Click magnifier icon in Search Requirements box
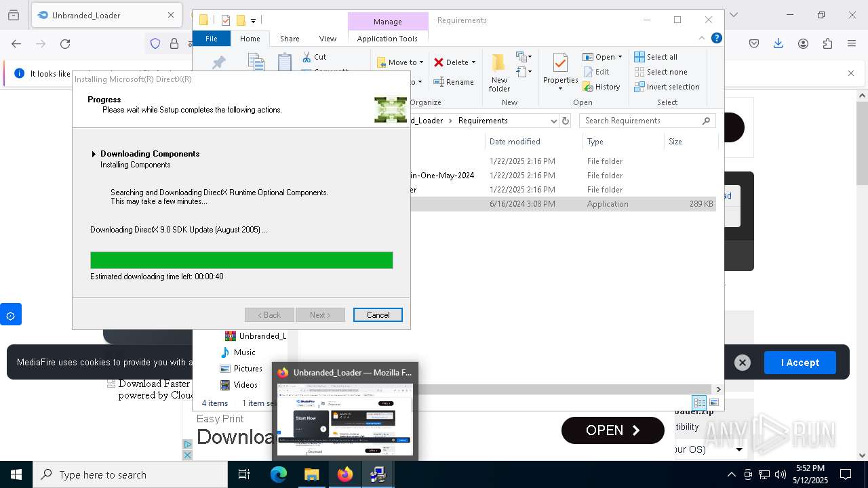 (706, 121)
